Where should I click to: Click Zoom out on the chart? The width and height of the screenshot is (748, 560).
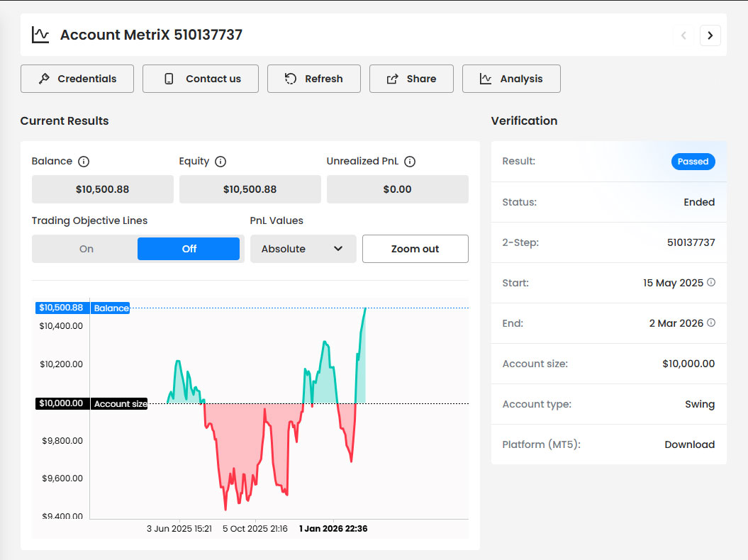point(415,249)
